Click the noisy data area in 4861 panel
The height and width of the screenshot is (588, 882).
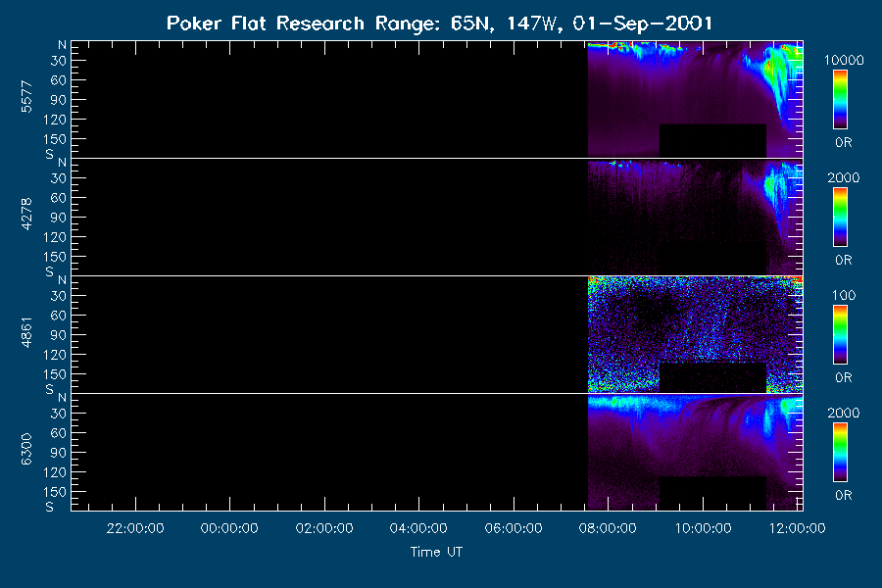click(695, 335)
